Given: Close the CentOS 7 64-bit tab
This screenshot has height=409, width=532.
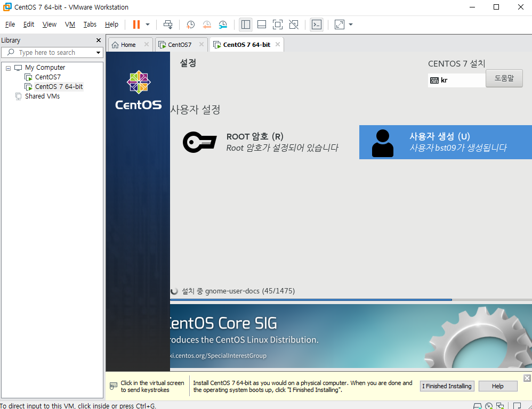Looking at the screenshot, I should 278,44.
